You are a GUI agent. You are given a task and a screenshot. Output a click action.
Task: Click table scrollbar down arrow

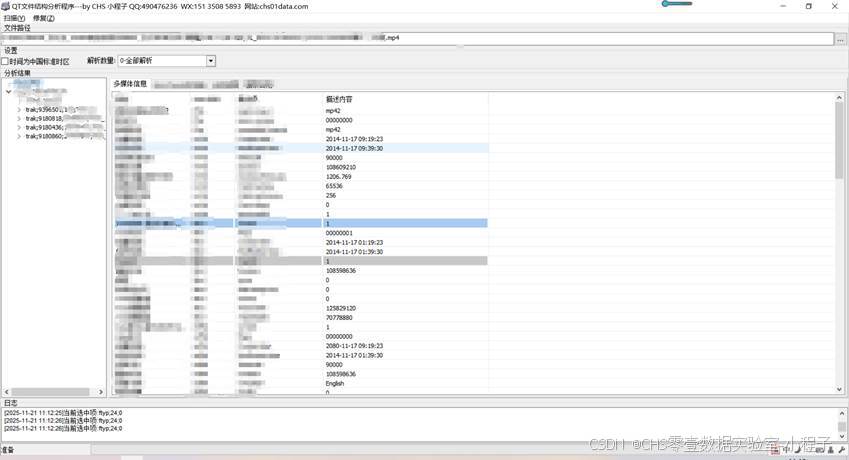tap(839, 388)
